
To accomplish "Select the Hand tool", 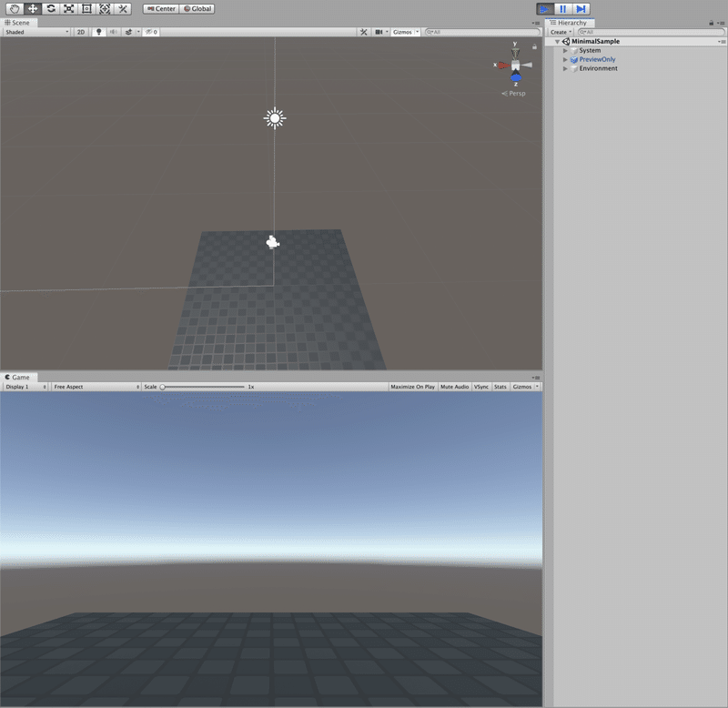I will pos(15,9).
